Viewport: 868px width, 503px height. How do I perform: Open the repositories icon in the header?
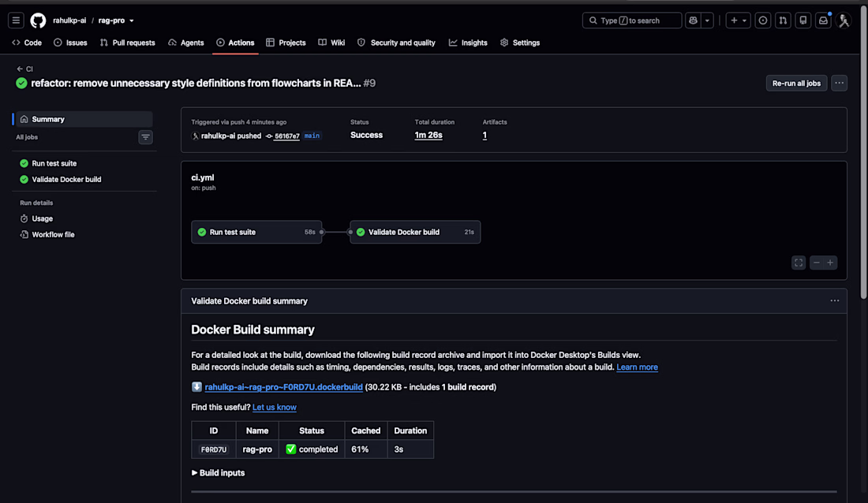click(803, 20)
